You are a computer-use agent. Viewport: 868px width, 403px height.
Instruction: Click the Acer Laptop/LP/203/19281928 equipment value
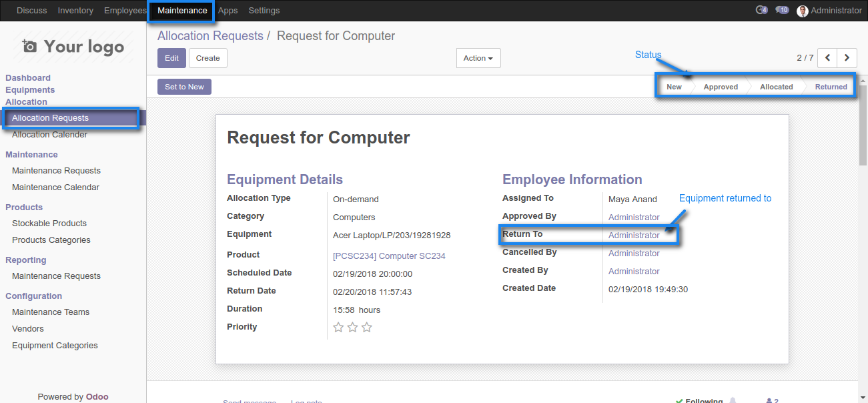pos(392,236)
